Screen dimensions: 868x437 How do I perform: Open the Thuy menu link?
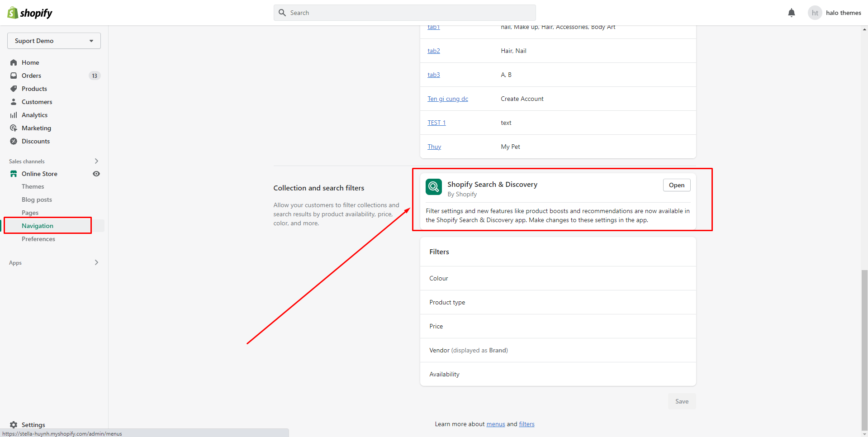[434, 147]
